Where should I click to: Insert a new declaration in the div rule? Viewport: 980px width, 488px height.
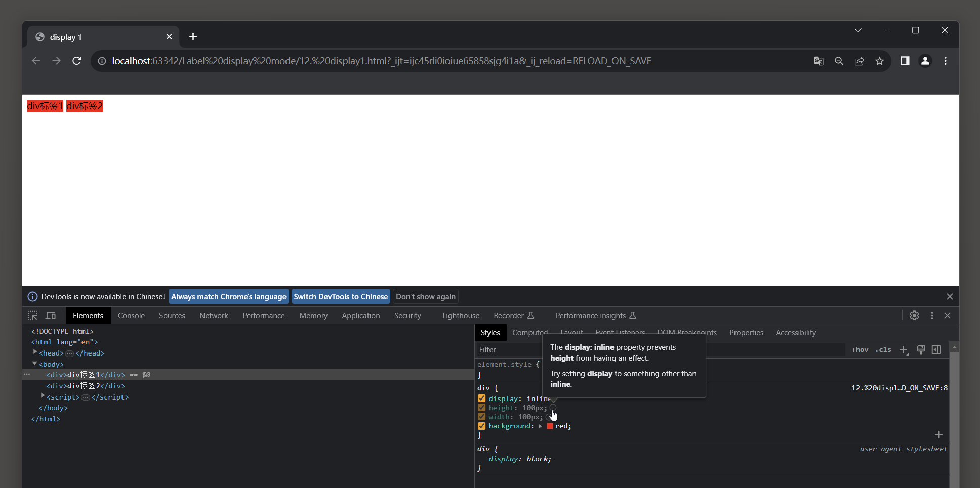[x=938, y=435]
